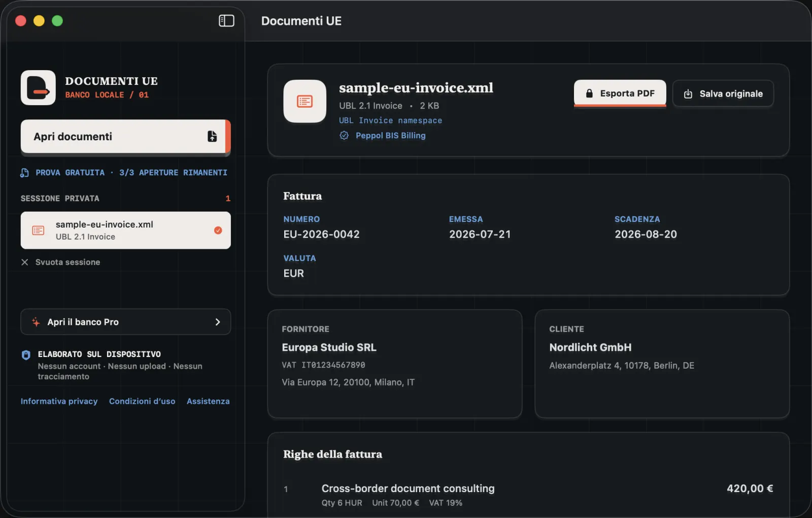Open Informativa privacy link

[59, 401]
